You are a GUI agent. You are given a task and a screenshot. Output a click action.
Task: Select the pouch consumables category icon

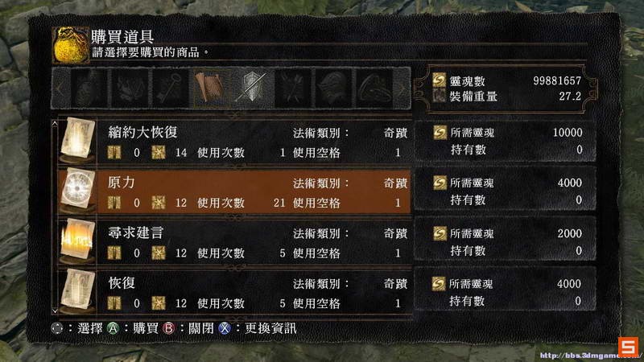pyautogui.click(x=89, y=88)
